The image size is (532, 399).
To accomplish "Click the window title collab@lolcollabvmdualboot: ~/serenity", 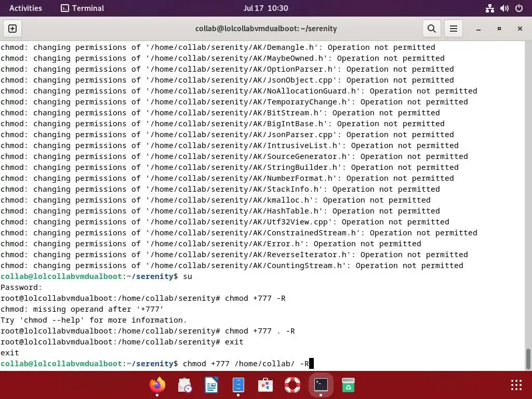I will tap(266, 29).
